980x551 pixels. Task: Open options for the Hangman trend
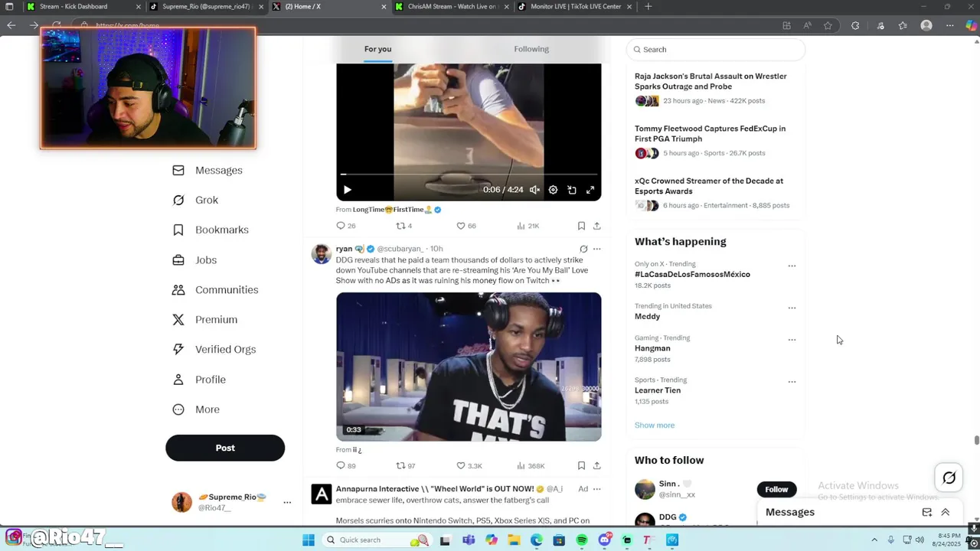point(792,340)
